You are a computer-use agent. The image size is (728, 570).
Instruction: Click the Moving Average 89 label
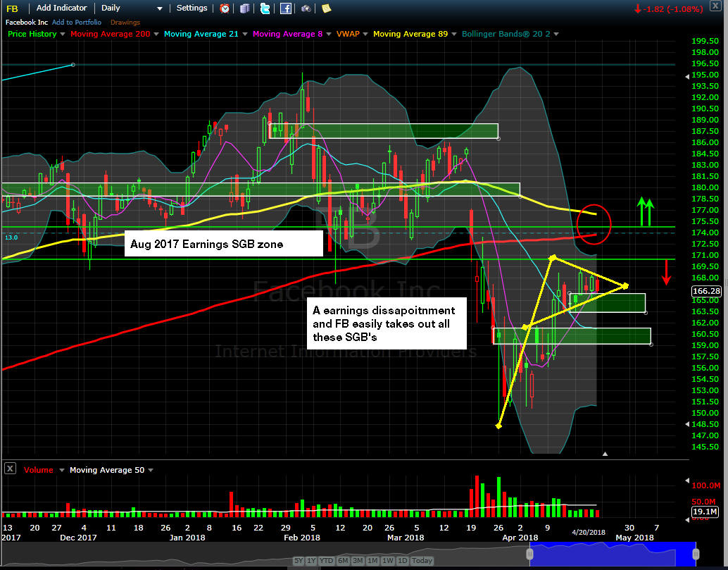(x=410, y=34)
